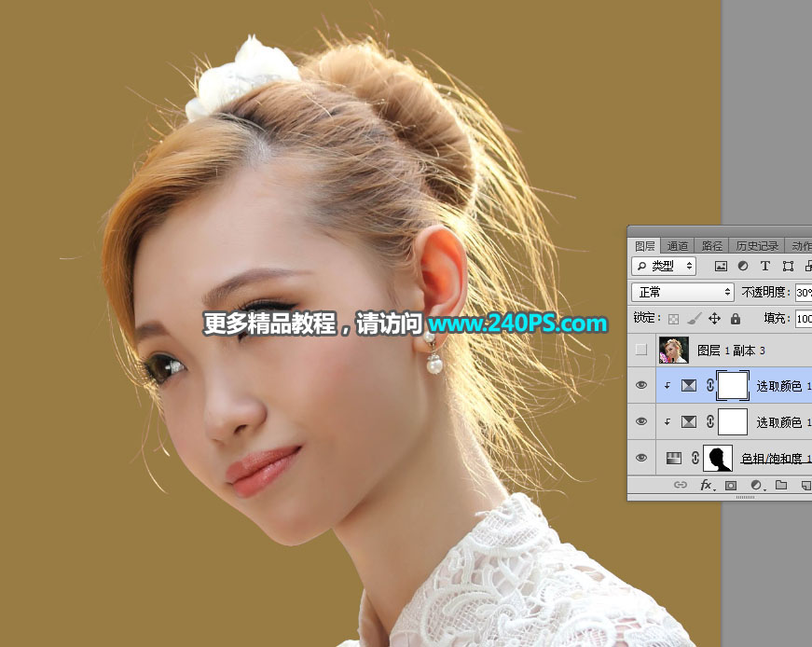Toggle mask link on selected 选取颜色 layer
The width and height of the screenshot is (812, 647).
coord(710,385)
